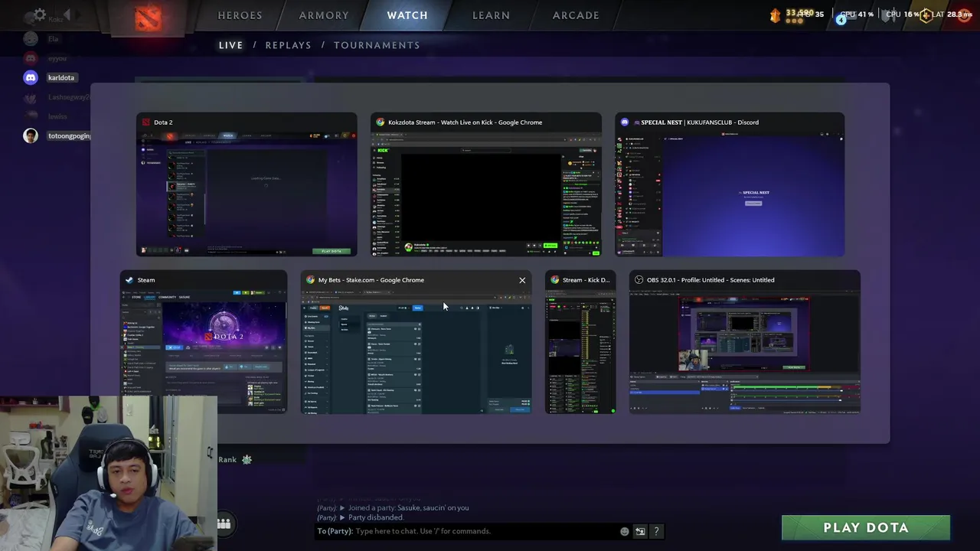Switch to the Replays sub-tab
The image size is (980, 551).
(288, 45)
